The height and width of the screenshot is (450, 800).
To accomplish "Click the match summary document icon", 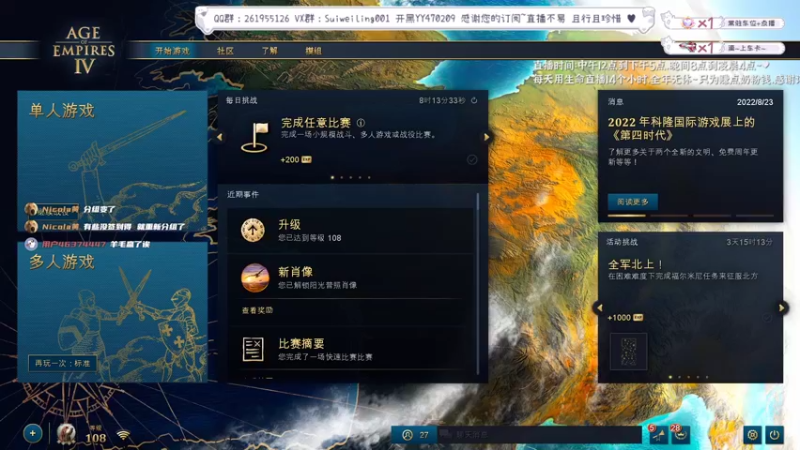I will pyautogui.click(x=253, y=349).
